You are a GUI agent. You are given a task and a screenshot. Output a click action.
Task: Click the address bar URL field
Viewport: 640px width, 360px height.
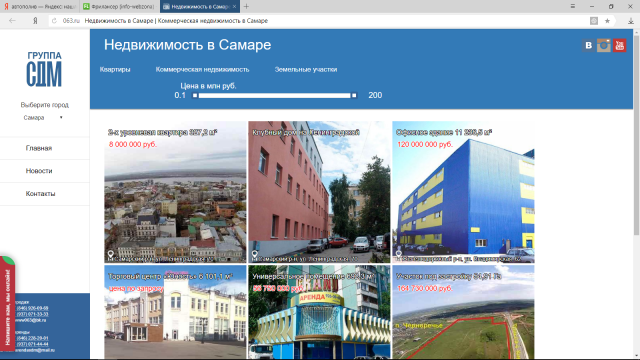(x=318, y=21)
